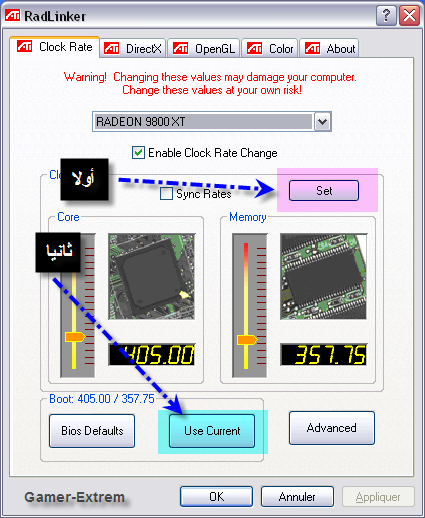The image size is (425, 518).
Task: Select the Color tab
Action: [269, 49]
